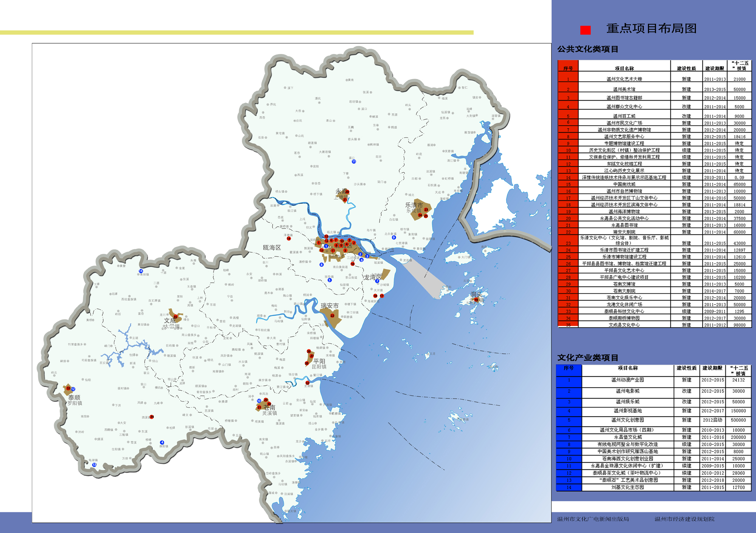
Task: Click 温州市经济建设规划院 footer text
Action: pos(685,519)
